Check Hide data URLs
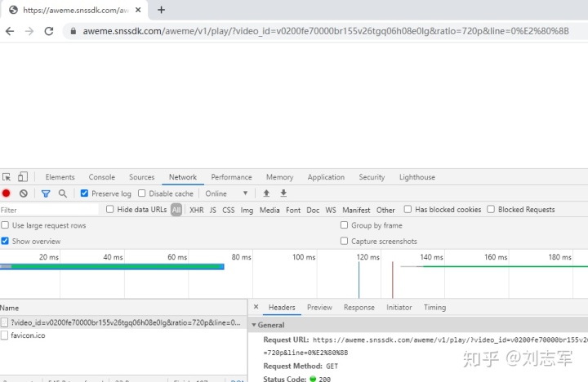 tap(110, 209)
